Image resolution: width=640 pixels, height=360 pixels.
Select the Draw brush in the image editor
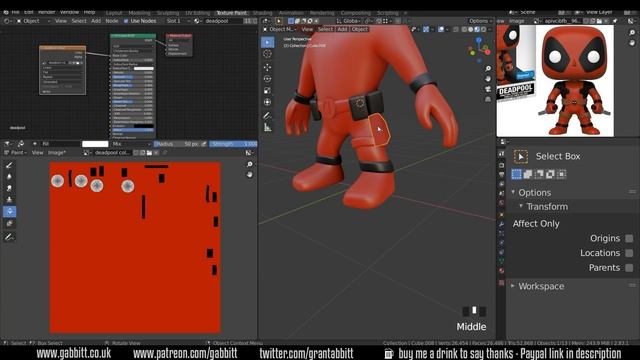[x=9, y=165]
